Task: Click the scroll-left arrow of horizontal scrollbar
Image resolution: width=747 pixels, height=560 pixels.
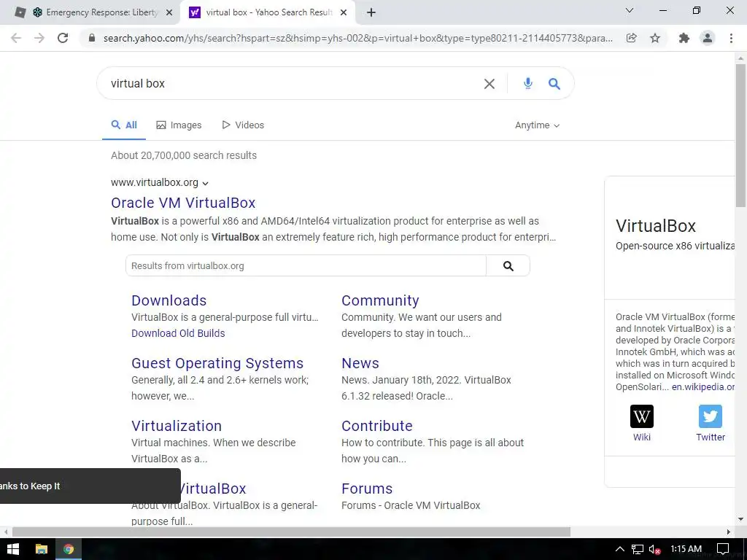Action: point(6,532)
